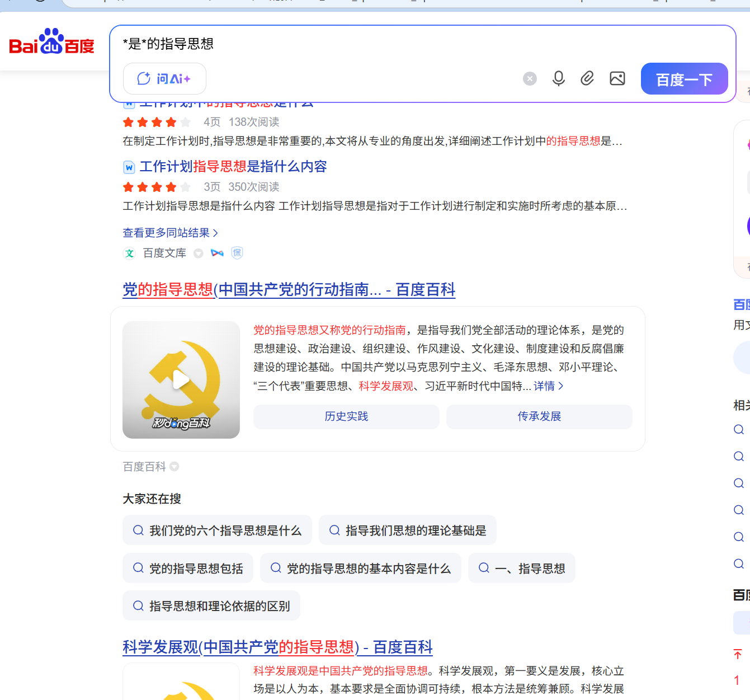This screenshot has height=700, width=750.
Task: Click the 历史实践 button
Action: [x=346, y=416]
